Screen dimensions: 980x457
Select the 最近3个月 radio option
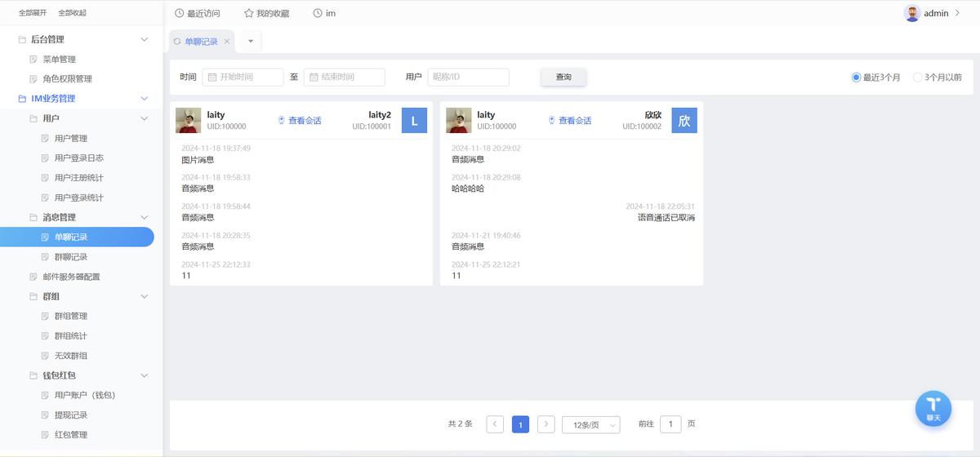pos(857,78)
